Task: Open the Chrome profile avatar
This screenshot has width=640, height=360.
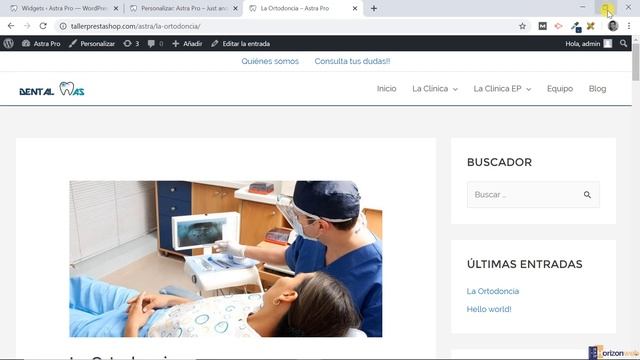Action: tap(613, 26)
